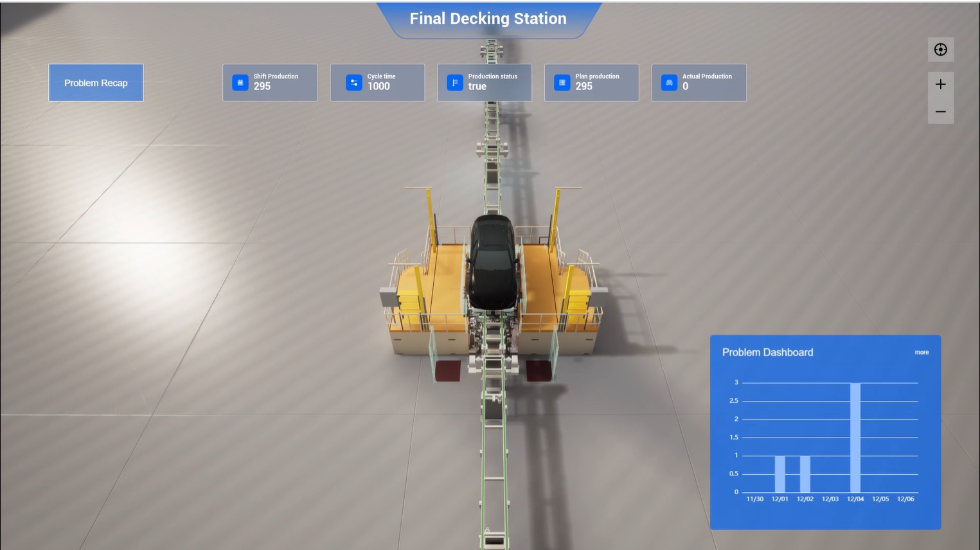980x550 pixels.
Task: Click the 12/04 bar in chart
Action: pyautogui.click(x=855, y=438)
